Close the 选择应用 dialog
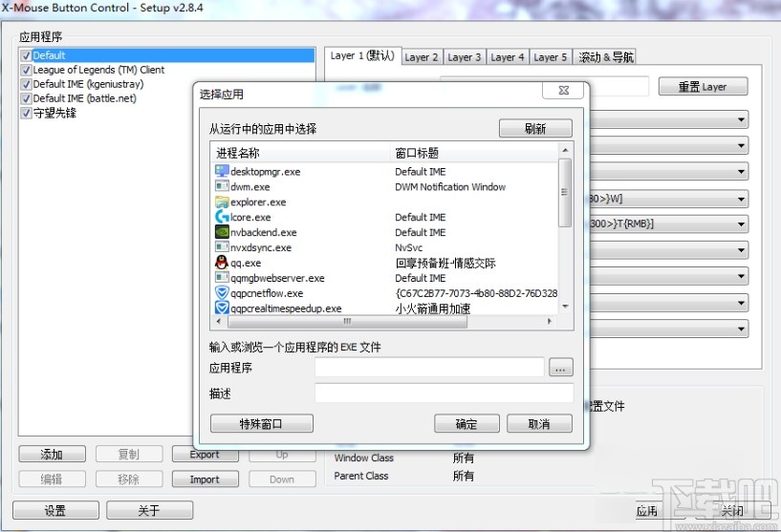The image size is (781, 532). [563, 90]
